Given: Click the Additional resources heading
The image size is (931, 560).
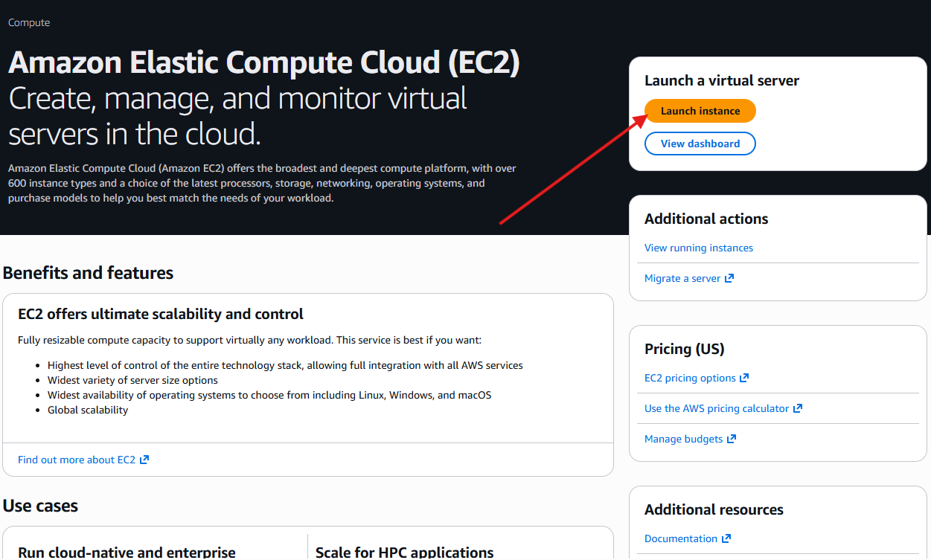Looking at the screenshot, I should (x=714, y=509).
